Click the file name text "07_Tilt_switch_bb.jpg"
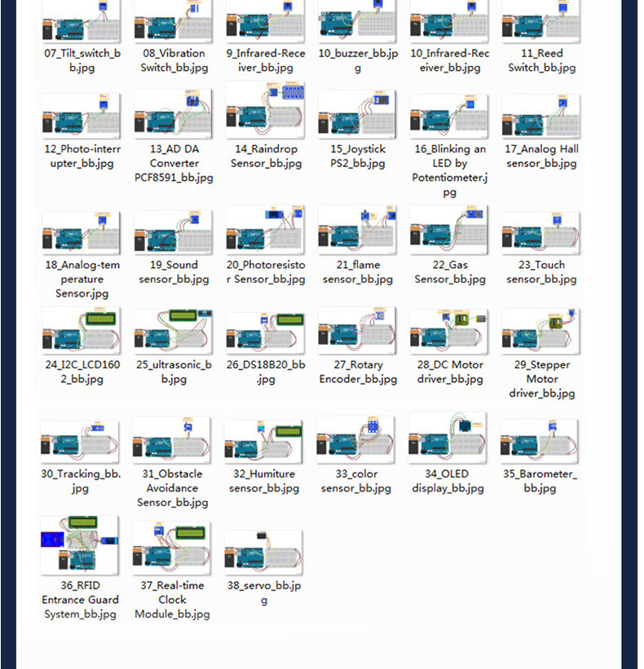The width and height of the screenshot is (644, 669). [82, 60]
